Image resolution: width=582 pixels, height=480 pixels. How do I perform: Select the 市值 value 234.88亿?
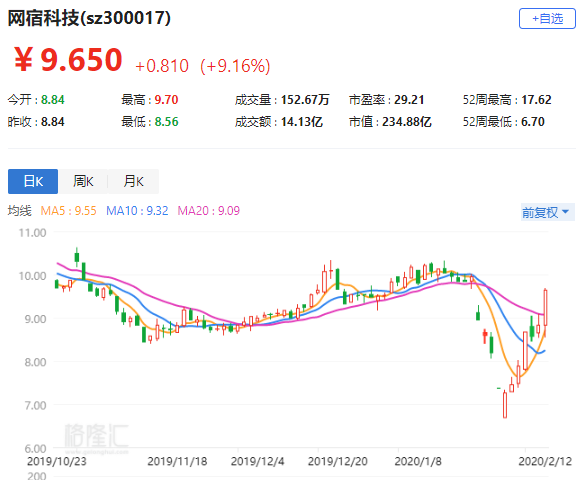click(407, 122)
